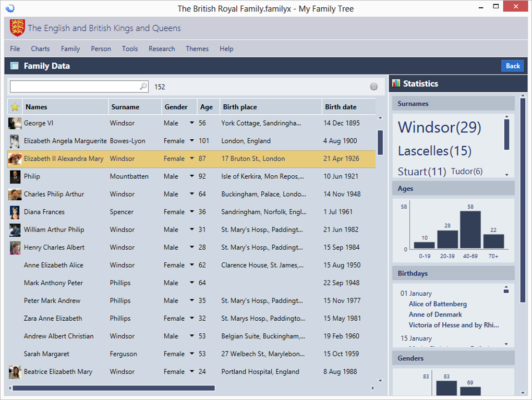Image resolution: width=532 pixels, height=400 pixels.
Task: Select the Peter Mark Andrew row
Action: [192, 300]
